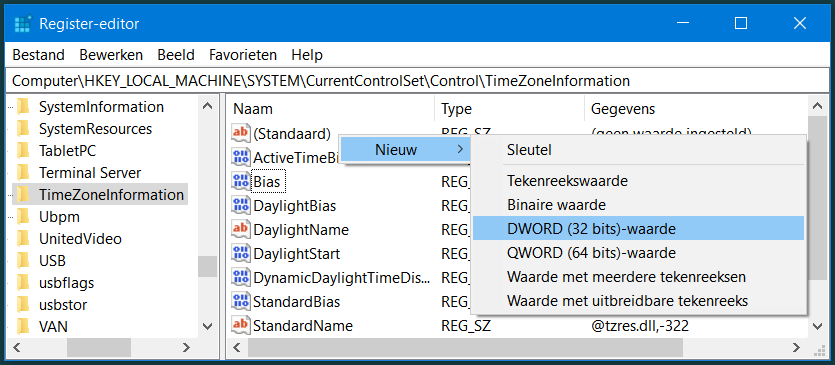
Task: Open the Beeld menu
Action: click(176, 55)
